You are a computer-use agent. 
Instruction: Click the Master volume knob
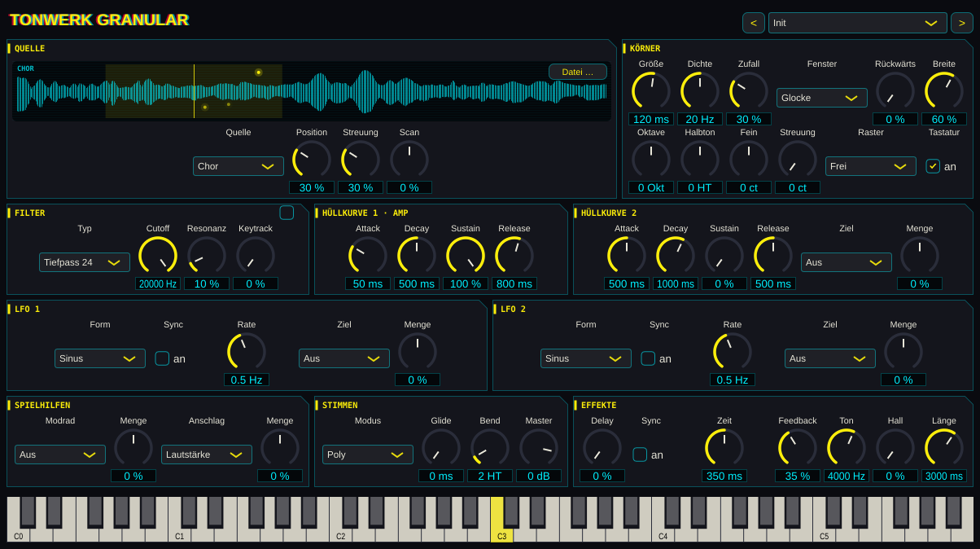coord(539,448)
